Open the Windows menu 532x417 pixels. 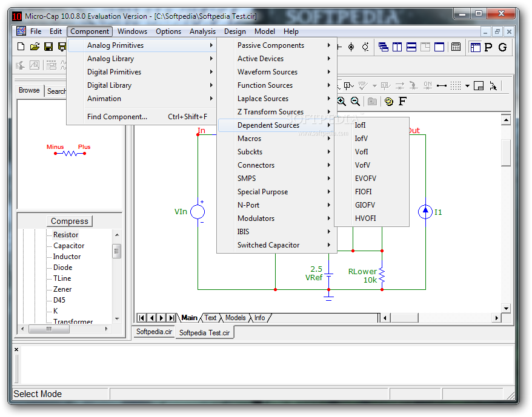point(132,31)
